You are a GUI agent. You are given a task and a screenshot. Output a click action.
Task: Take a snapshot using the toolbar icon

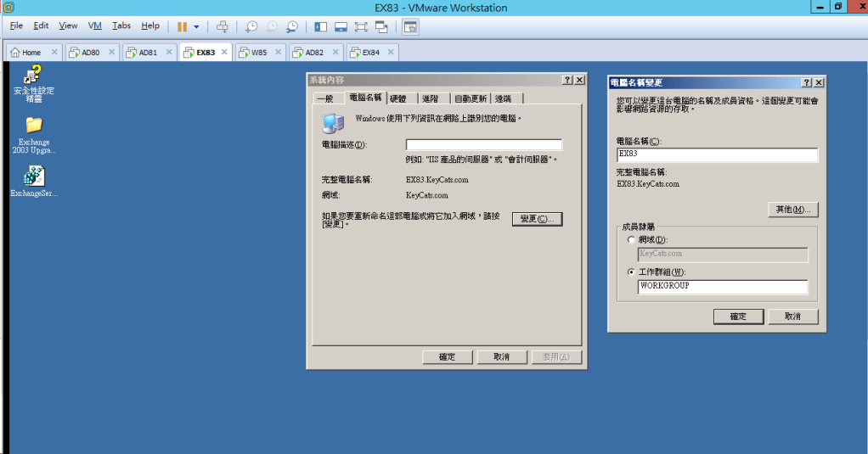point(251,26)
